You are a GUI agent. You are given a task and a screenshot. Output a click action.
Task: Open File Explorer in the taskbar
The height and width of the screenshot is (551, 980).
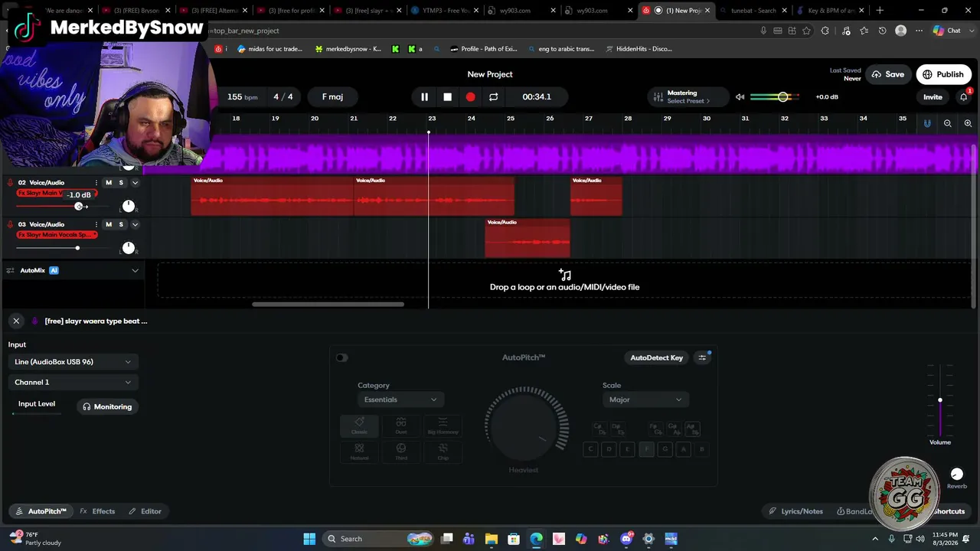492,539
